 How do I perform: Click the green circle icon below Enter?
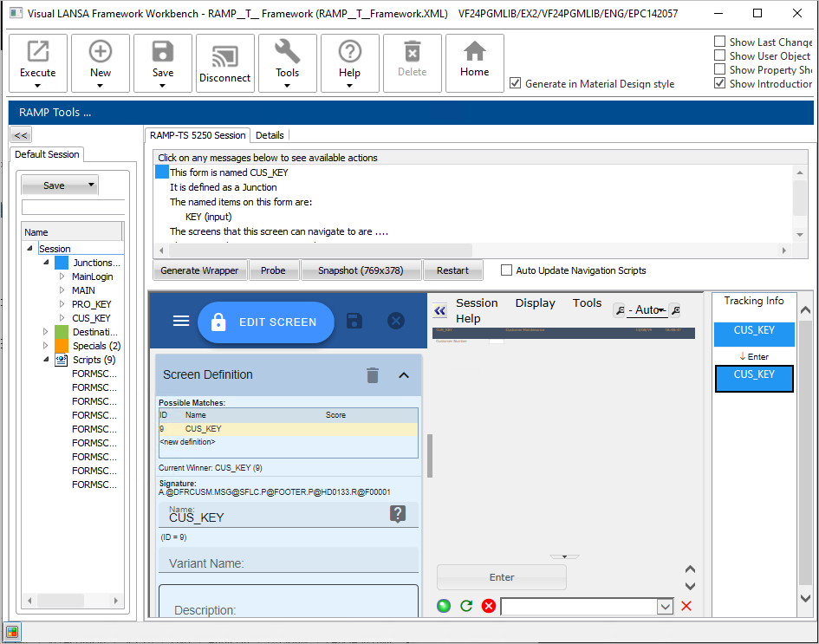445,606
